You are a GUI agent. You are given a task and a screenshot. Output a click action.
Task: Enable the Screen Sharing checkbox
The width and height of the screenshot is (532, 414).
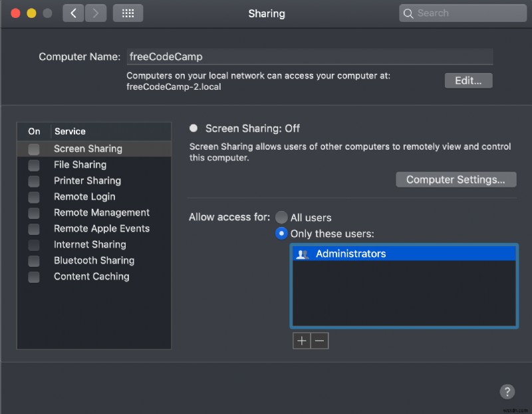(34, 149)
